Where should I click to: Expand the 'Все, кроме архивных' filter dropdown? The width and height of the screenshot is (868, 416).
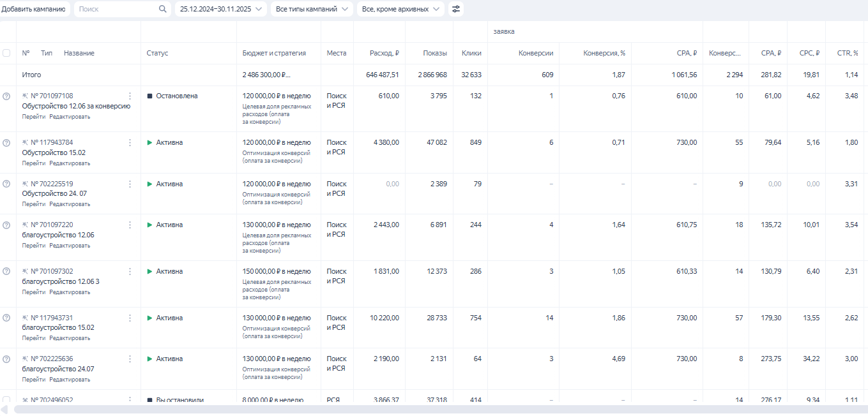(400, 9)
